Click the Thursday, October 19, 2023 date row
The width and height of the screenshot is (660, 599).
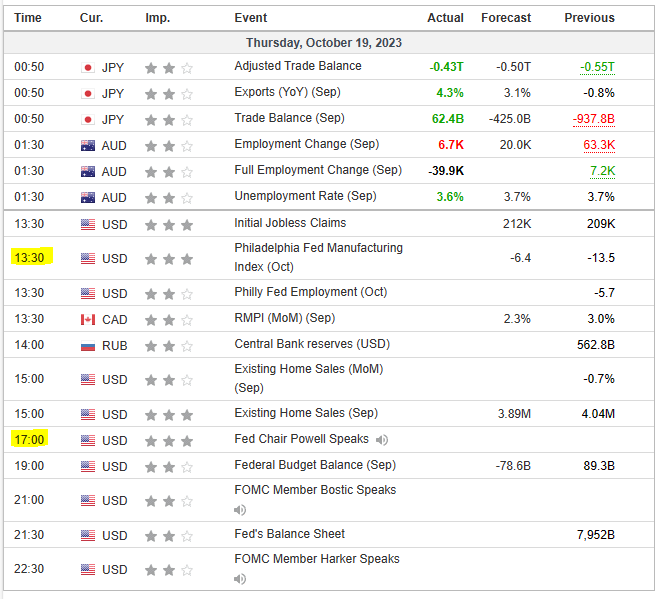click(330, 43)
